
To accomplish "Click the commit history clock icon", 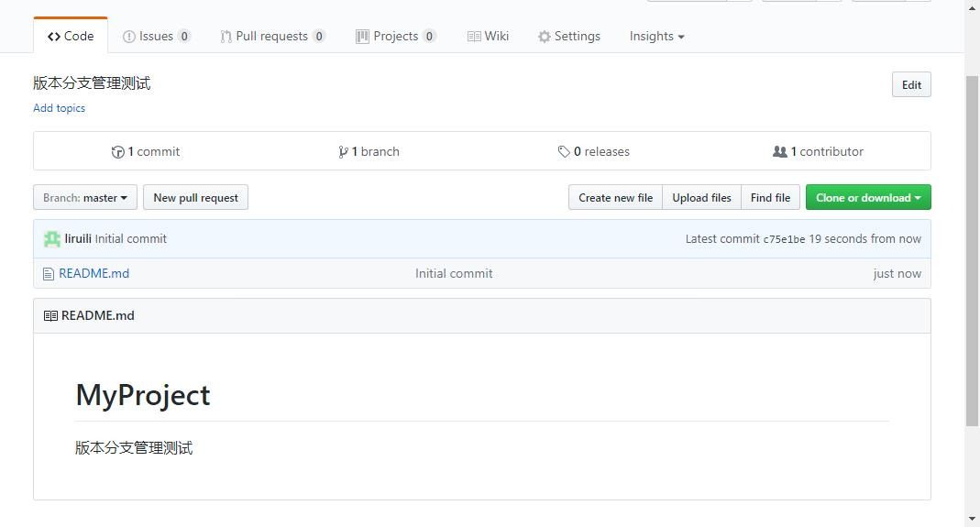I will [x=117, y=152].
